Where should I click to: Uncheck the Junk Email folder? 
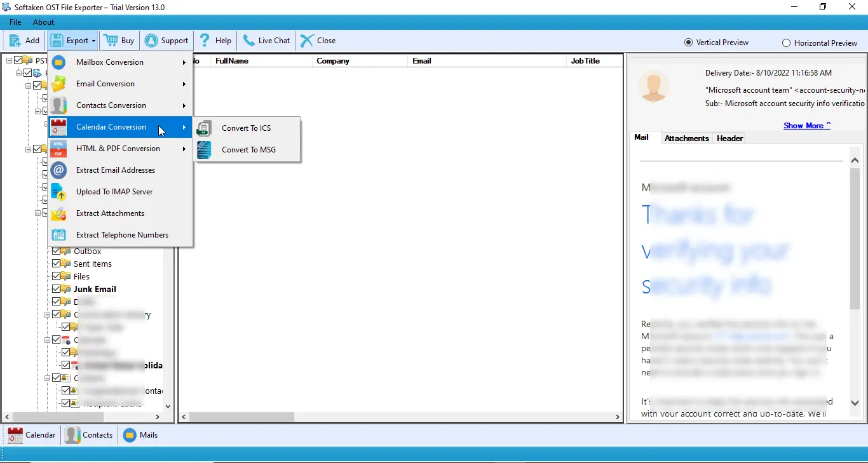58,289
